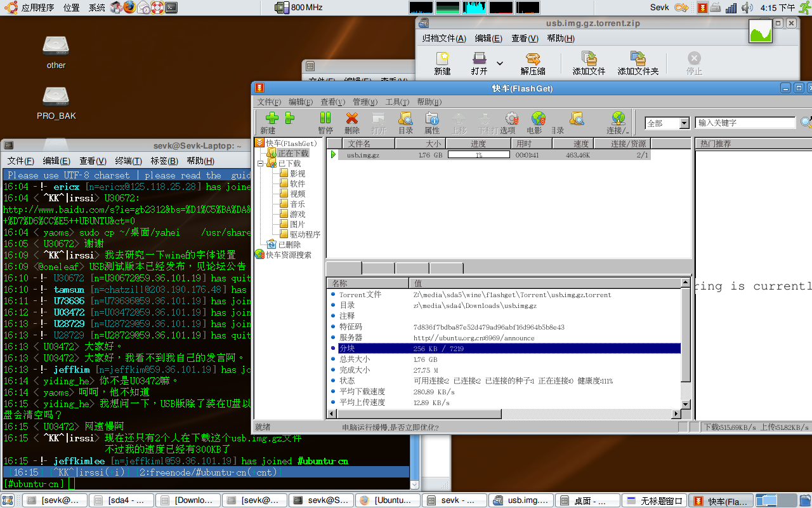
Task: Open the dropdown arrow next to 打开 in archive manager
Action: [500, 63]
